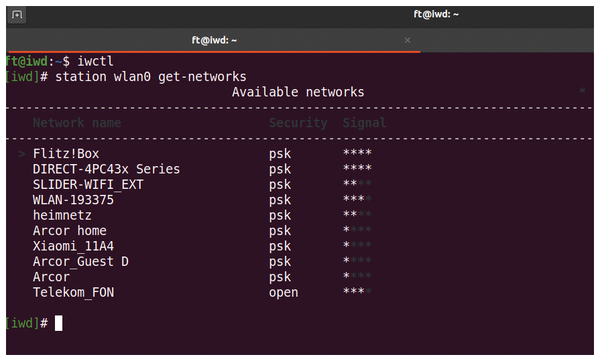The height and width of the screenshot is (361, 600).
Task: Click the Telekom_FON network entry
Action: (x=73, y=292)
